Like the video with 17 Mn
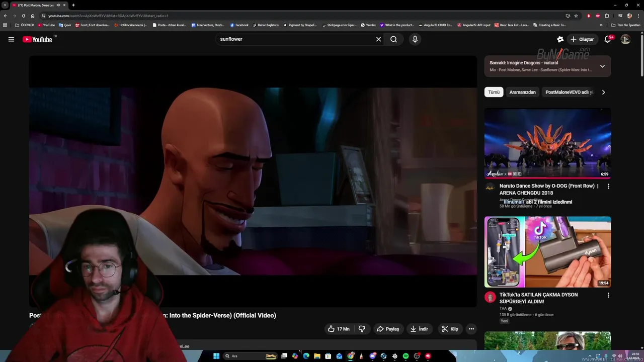Image resolution: width=644 pixels, height=362 pixels. point(339,329)
